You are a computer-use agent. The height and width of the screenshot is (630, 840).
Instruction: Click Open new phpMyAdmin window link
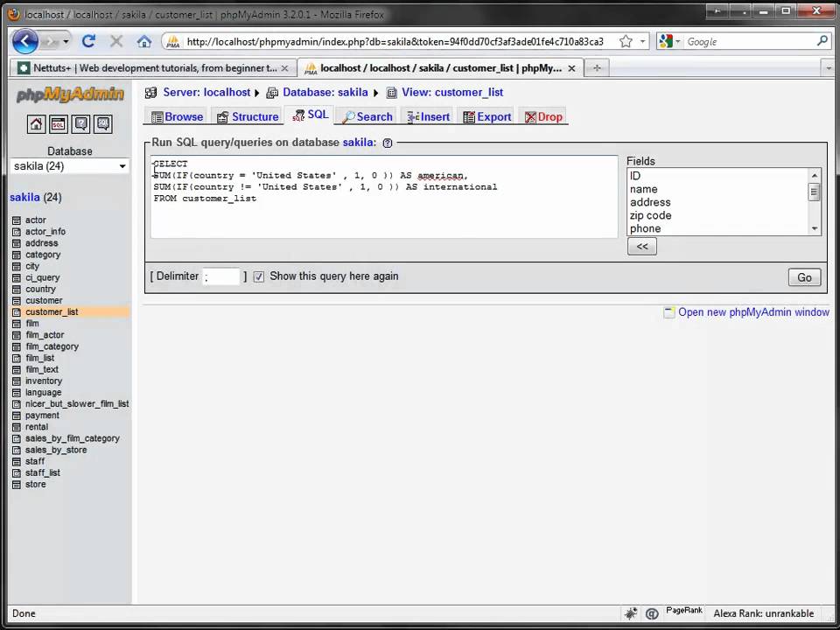[x=753, y=312]
